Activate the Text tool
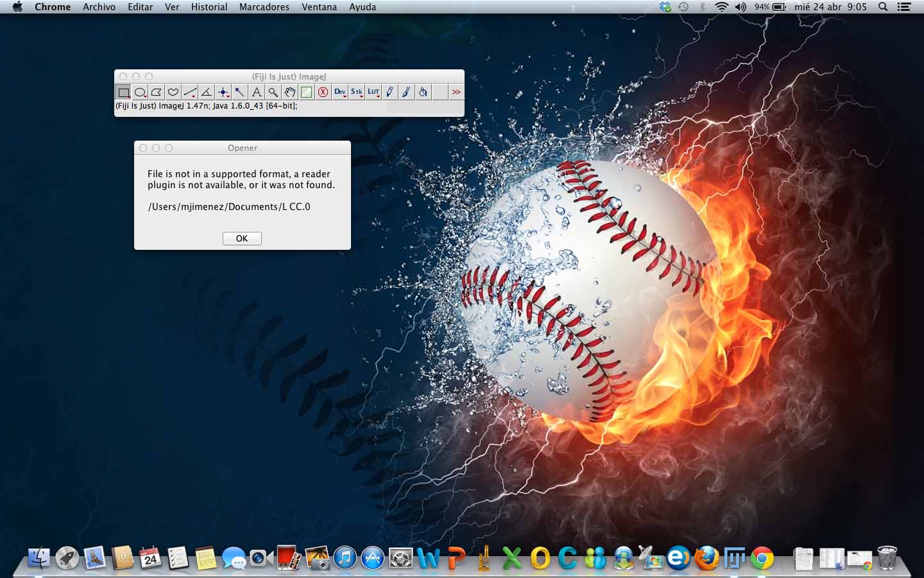Image resolution: width=924 pixels, height=578 pixels. [x=257, y=92]
